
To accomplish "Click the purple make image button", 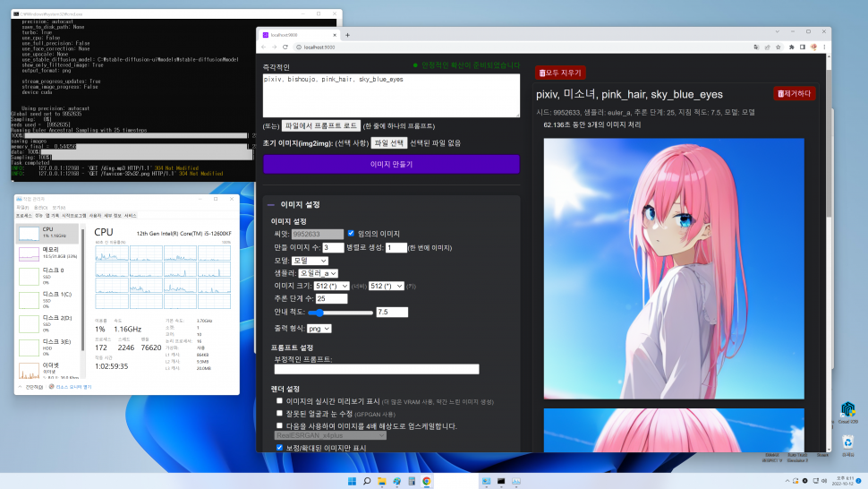I will pyautogui.click(x=391, y=164).
